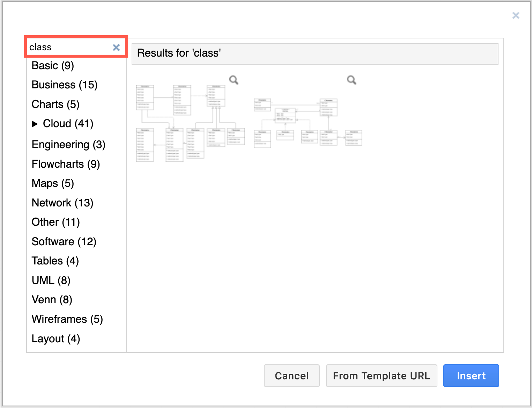Select the Engineering (3) category
This screenshot has height=408, width=532.
pos(68,144)
